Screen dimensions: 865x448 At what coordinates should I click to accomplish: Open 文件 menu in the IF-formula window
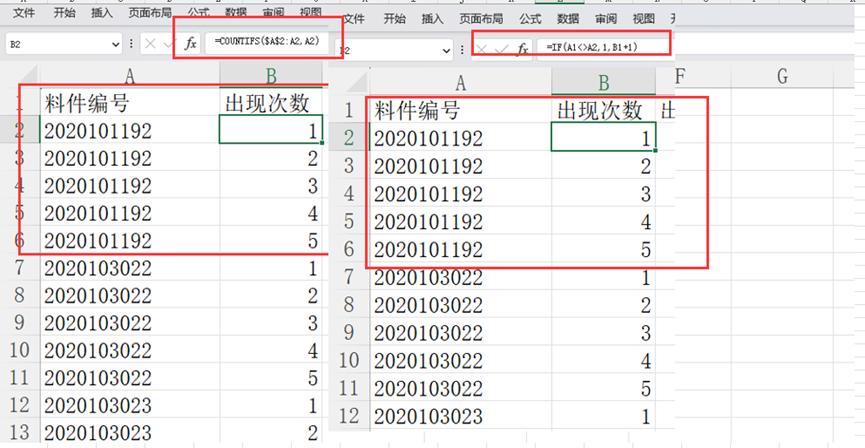(354, 19)
